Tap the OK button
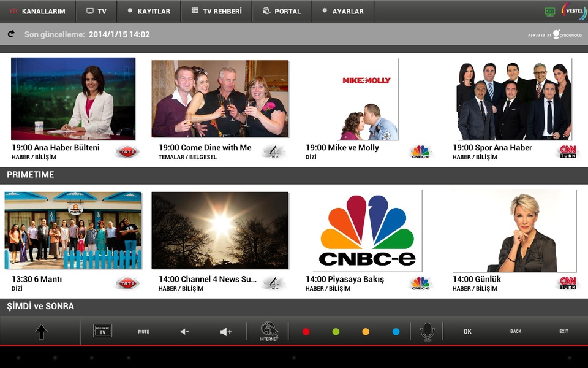Viewport: 588px width, 368px height. pyautogui.click(x=467, y=332)
